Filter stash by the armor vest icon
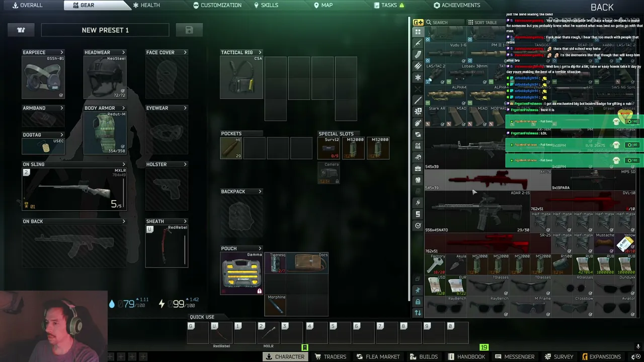Image resolution: width=644 pixels, height=362 pixels. [418, 179]
